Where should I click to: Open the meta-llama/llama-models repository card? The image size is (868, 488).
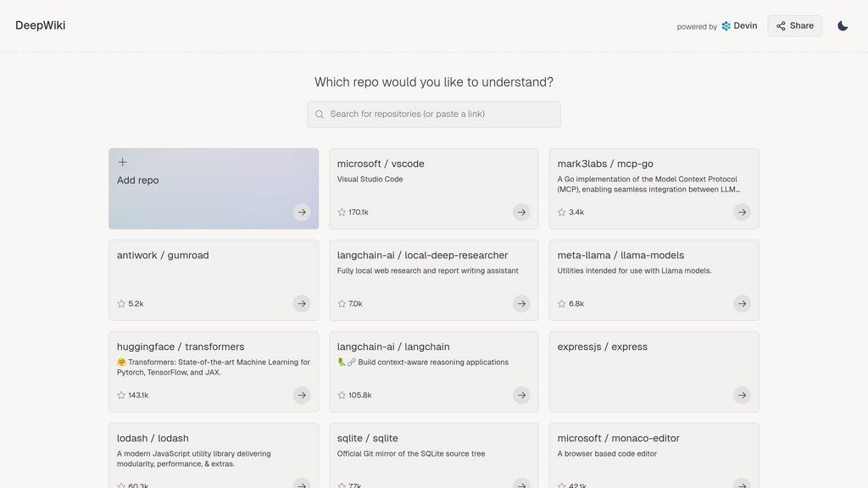click(654, 280)
